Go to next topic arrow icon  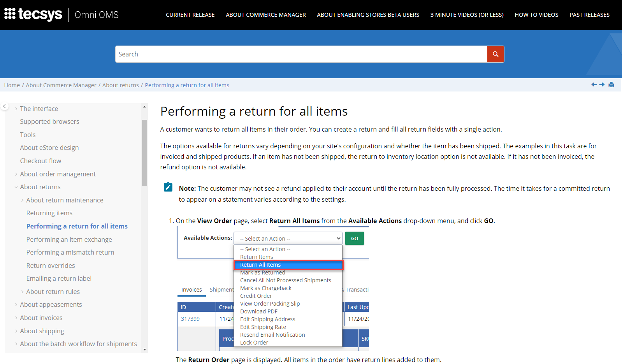(602, 84)
